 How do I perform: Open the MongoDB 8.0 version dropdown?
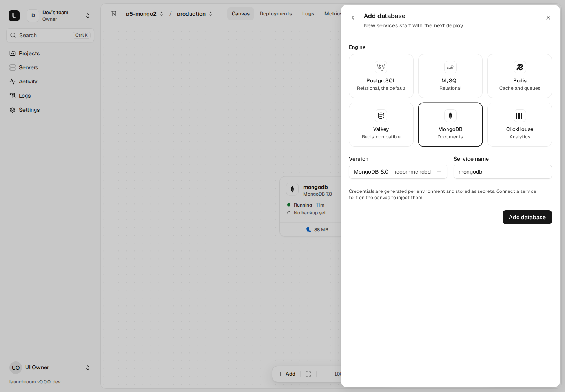(x=398, y=172)
